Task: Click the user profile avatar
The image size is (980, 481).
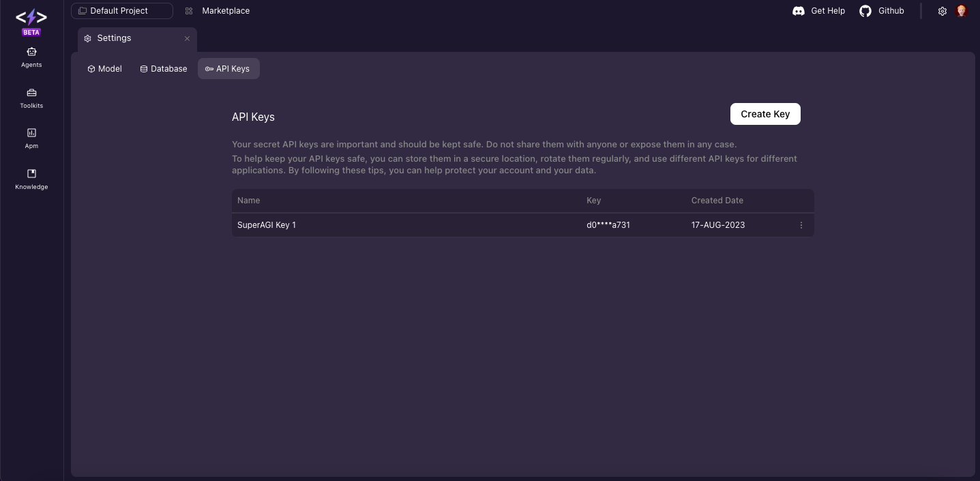Action: (x=962, y=11)
